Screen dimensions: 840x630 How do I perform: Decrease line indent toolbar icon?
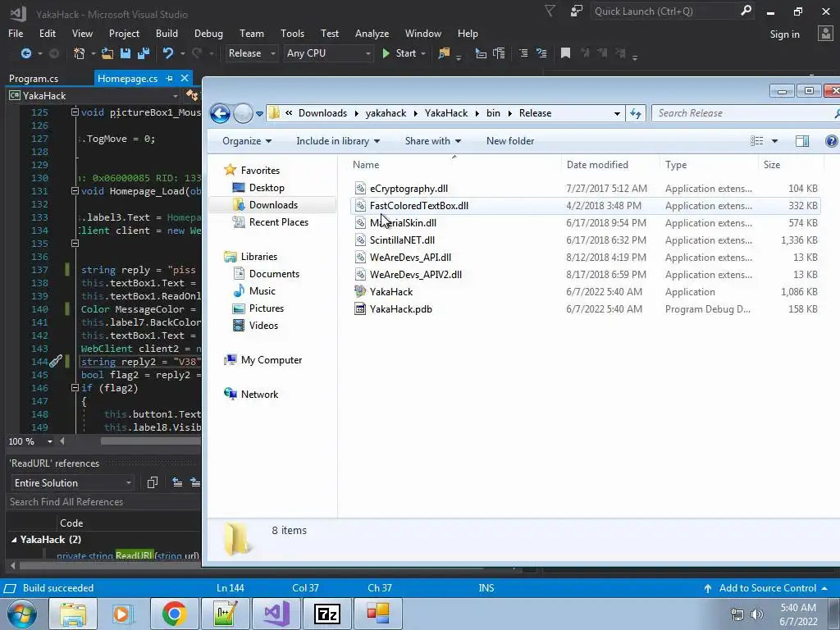(x=523, y=53)
